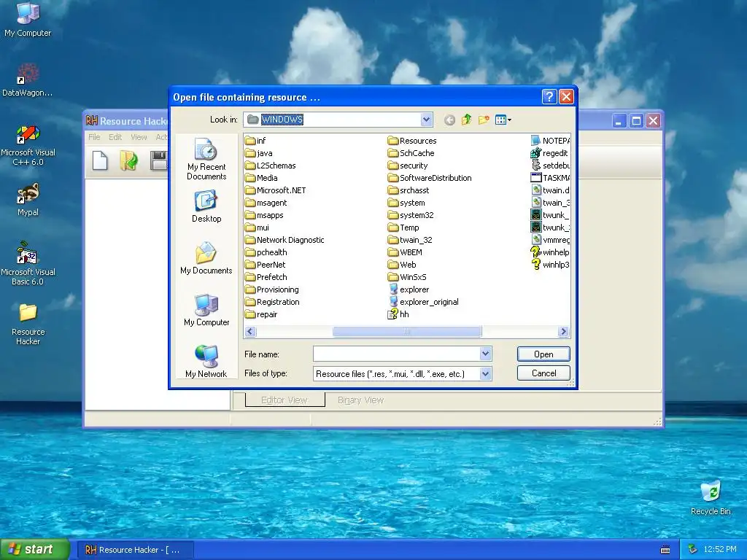Image resolution: width=747 pixels, height=560 pixels.
Task: Open My Network places shortcut
Action: 206,362
